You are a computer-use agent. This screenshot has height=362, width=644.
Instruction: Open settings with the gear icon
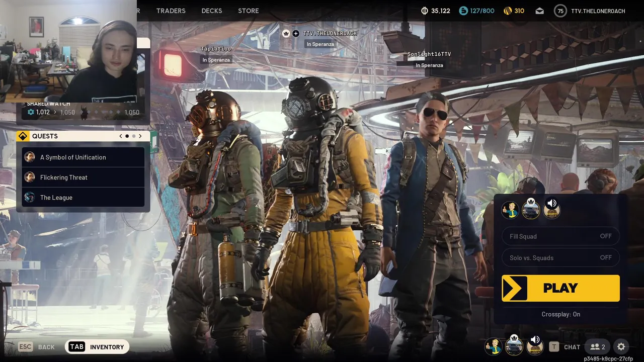pos(621,346)
